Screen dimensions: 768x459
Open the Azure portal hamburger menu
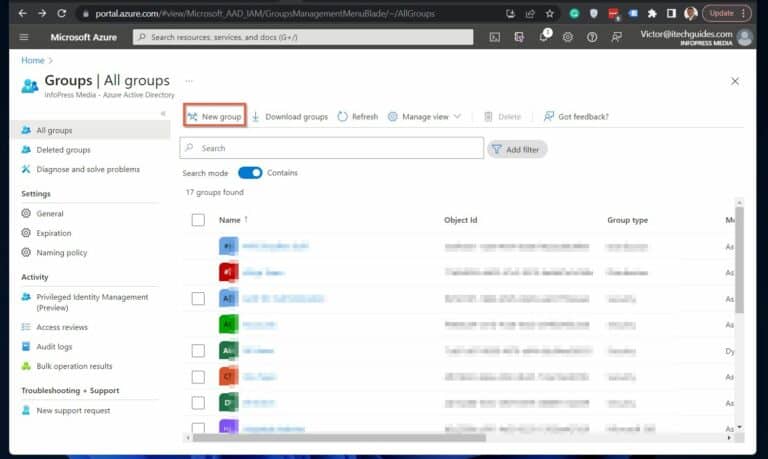pyautogui.click(x=24, y=37)
